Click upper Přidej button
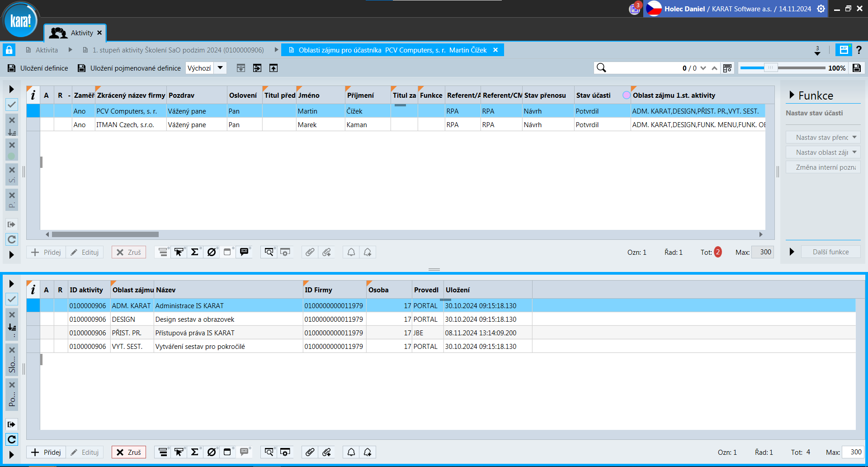 click(x=46, y=252)
